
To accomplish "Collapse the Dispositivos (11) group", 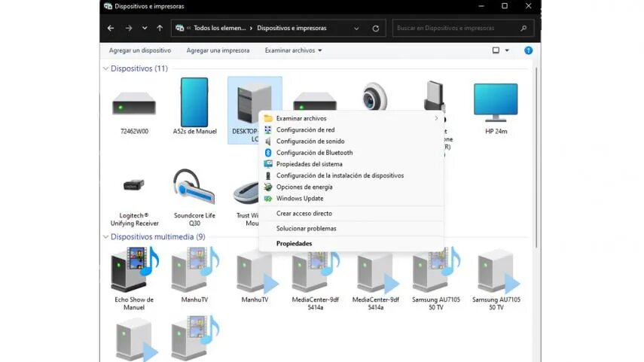I will 105,68.
